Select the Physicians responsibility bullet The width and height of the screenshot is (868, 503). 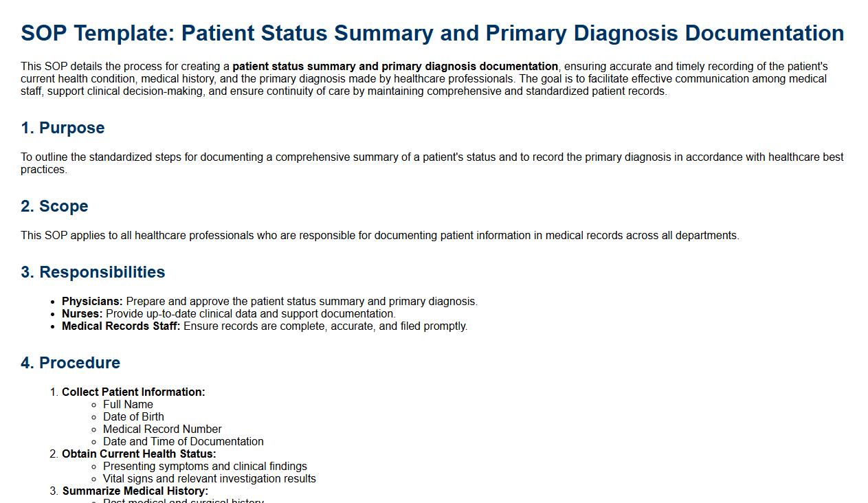[x=269, y=302]
